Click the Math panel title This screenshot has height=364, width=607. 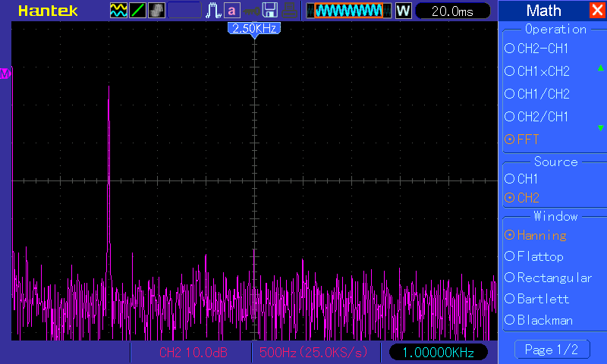click(x=543, y=11)
